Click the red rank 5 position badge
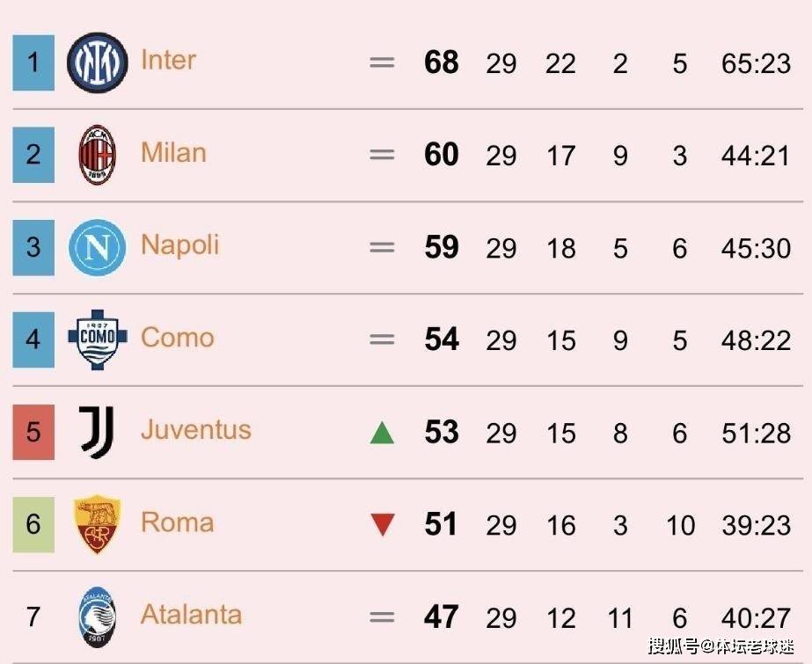The image size is (812, 664). (33, 432)
